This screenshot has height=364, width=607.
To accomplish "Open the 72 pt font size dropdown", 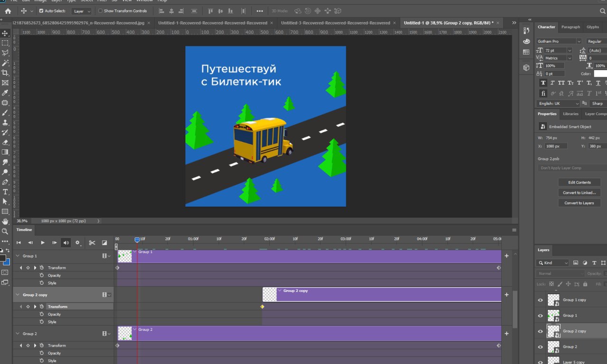I will tap(570, 50).
